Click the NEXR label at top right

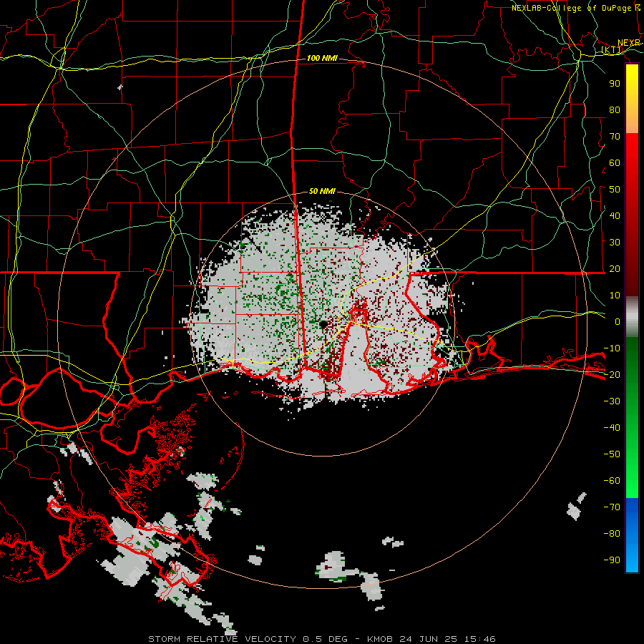pyautogui.click(x=629, y=43)
